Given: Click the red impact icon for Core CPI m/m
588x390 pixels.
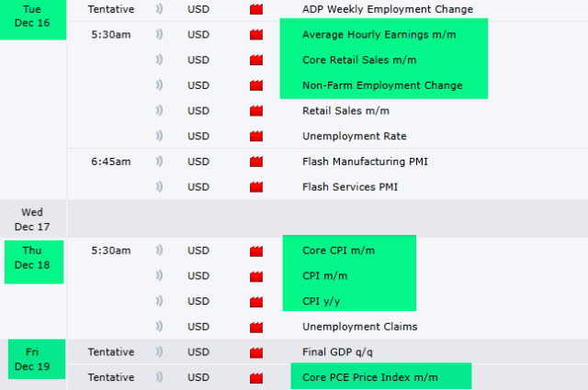Looking at the screenshot, I should 255,251.
